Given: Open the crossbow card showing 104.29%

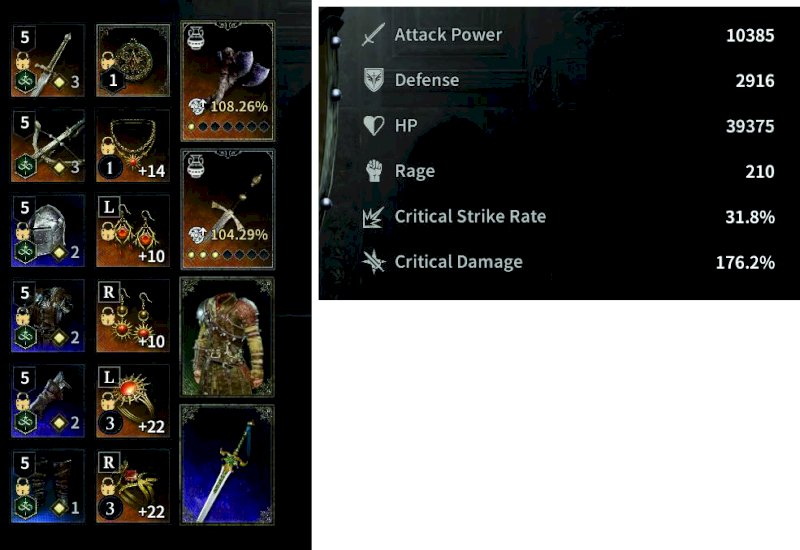Looking at the screenshot, I should click(x=228, y=209).
